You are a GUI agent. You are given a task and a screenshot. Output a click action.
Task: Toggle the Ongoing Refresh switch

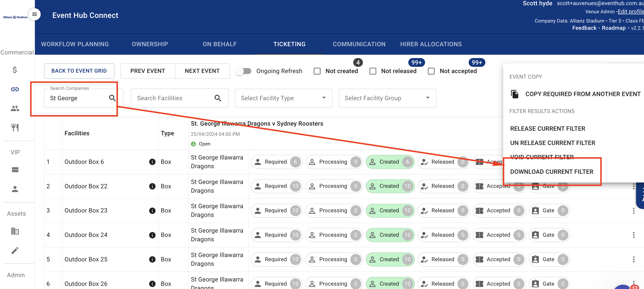coord(243,71)
